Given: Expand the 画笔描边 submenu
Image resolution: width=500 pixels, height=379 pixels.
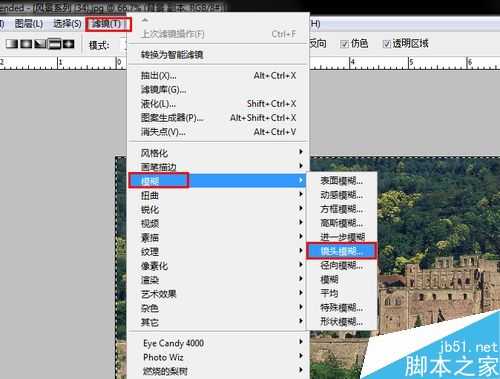Looking at the screenshot, I should tap(218, 167).
